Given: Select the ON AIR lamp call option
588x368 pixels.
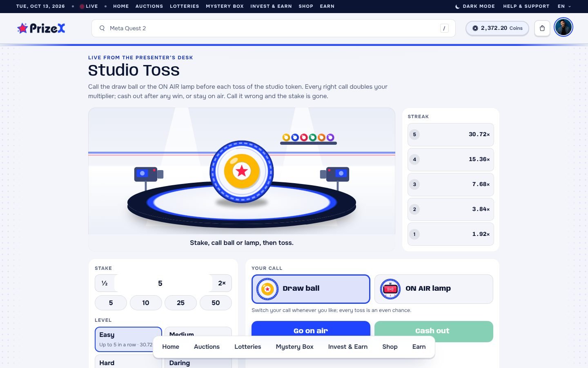Looking at the screenshot, I should point(434,289).
